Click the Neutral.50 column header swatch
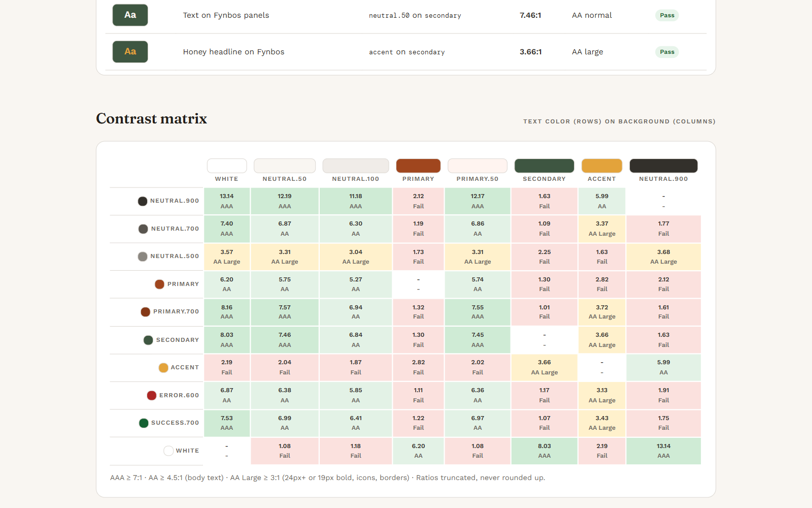This screenshot has height=508, width=812. pos(285,166)
